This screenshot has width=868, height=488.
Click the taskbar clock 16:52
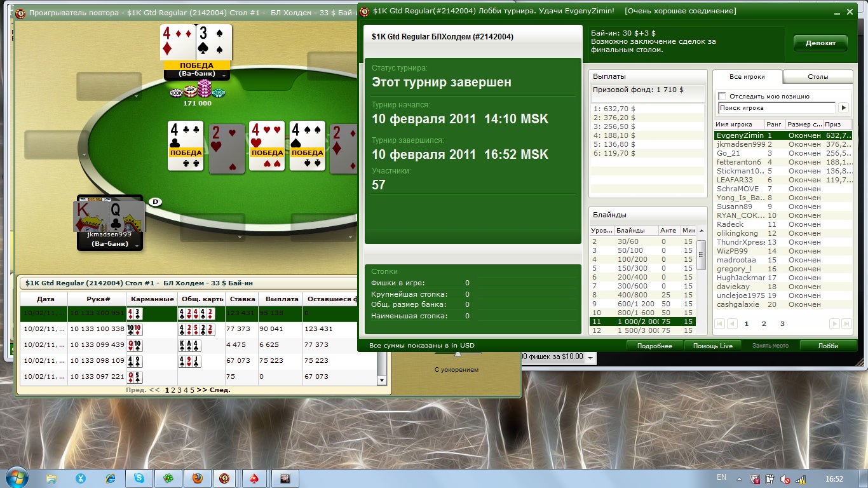coord(834,478)
